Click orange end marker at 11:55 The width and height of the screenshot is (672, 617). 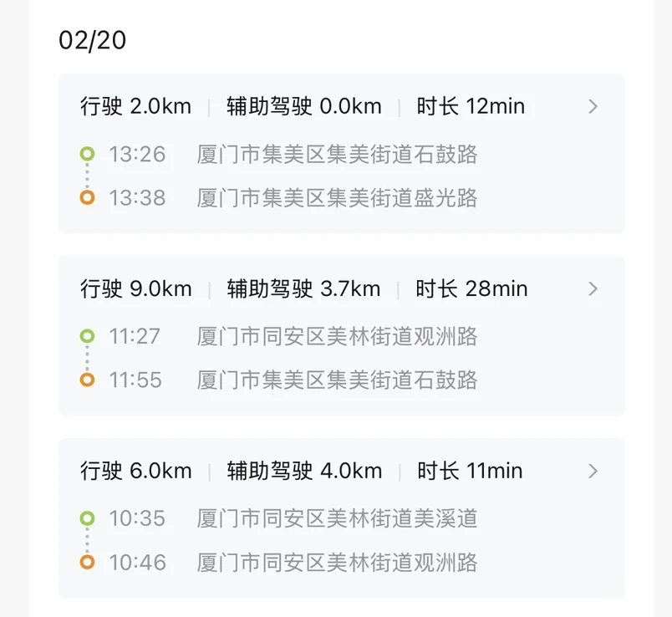point(87,380)
